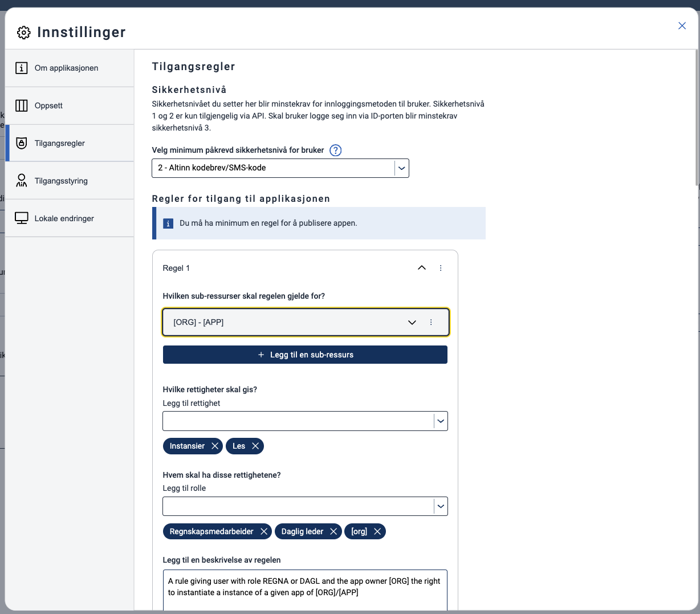Click the Regel 1 heading text

pyautogui.click(x=176, y=268)
